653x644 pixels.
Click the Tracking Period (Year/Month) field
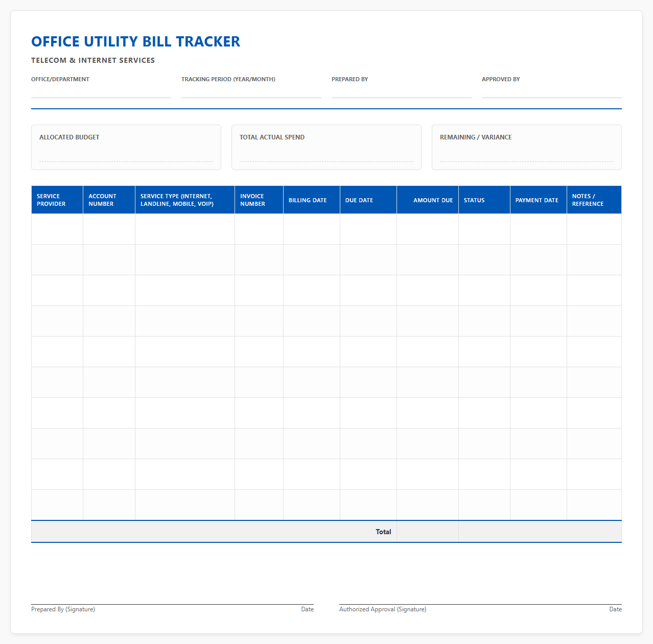[251, 91]
